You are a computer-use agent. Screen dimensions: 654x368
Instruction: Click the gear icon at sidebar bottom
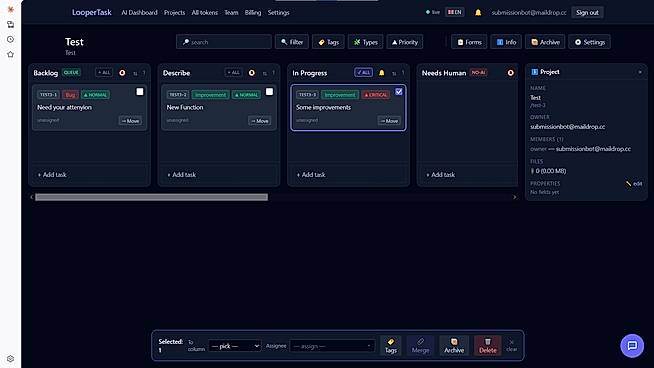pyautogui.click(x=10, y=358)
